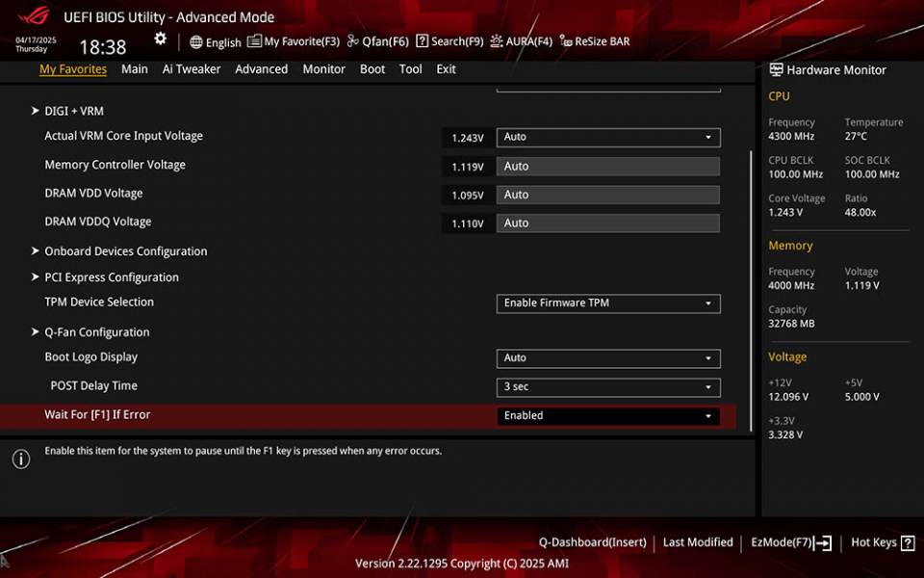Open the Ai Tweaker tab
Image resolution: width=924 pixels, height=578 pixels.
click(192, 69)
